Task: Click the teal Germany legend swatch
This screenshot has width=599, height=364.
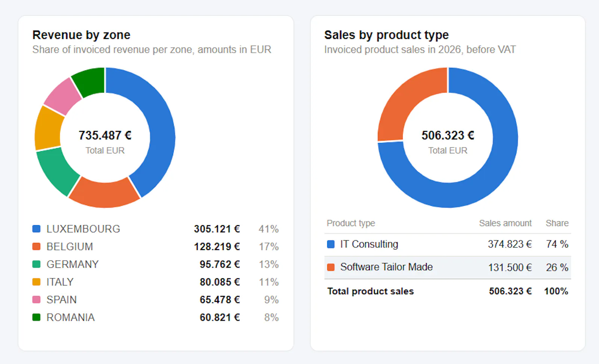Action: click(36, 264)
